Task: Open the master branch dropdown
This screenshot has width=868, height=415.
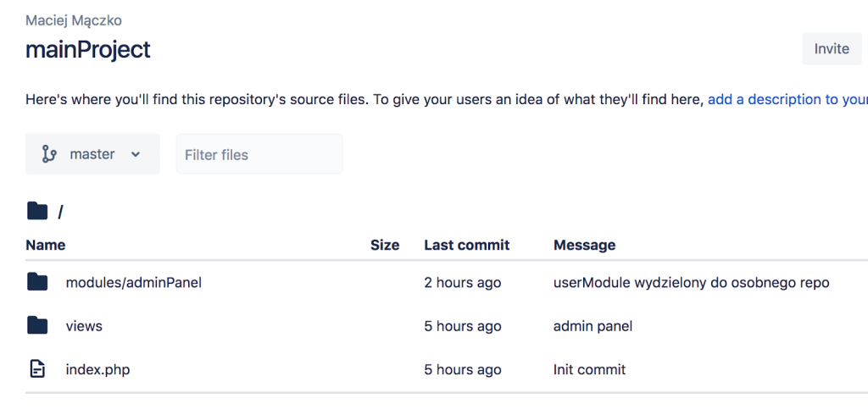Action: (92, 154)
